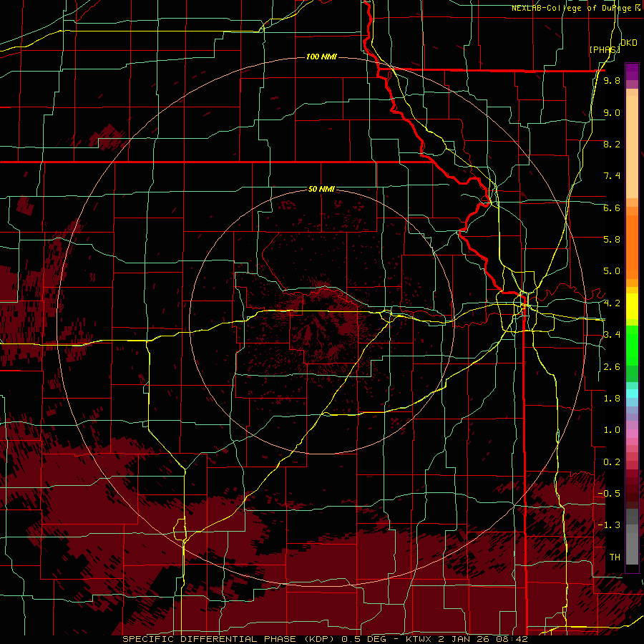The width and height of the screenshot is (644, 644).
Task: Click the 7.4 value on the color scale
Action: point(612,176)
